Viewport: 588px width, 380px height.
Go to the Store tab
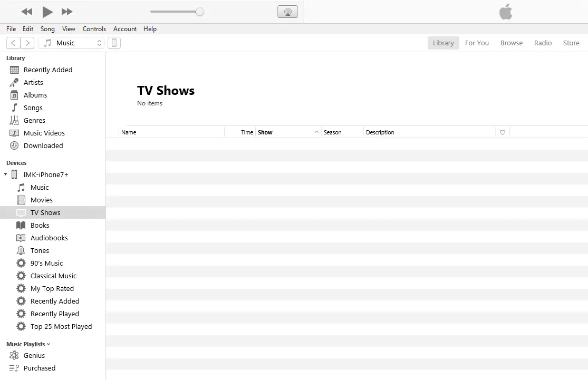point(571,43)
